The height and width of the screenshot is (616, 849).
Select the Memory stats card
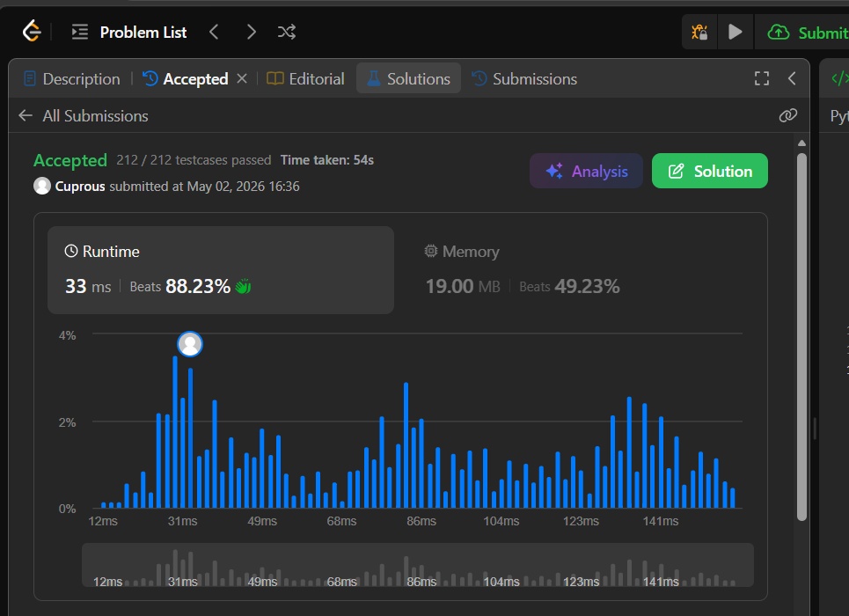580,270
